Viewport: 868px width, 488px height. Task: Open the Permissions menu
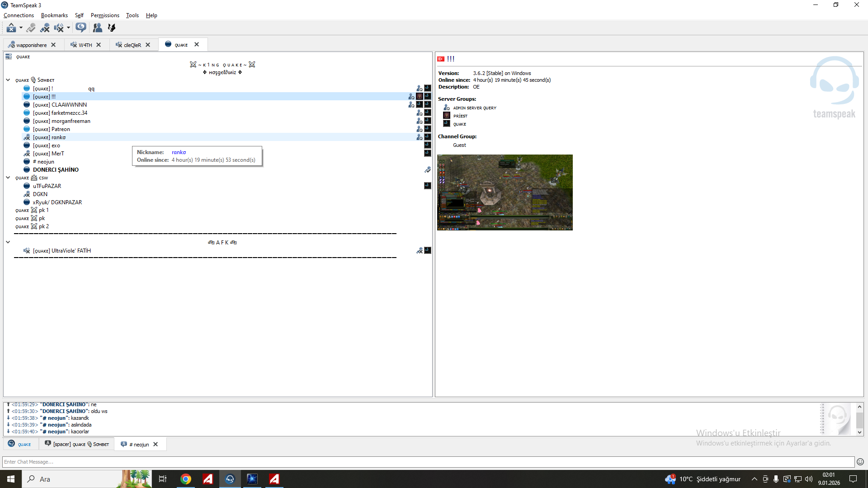pyautogui.click(x=105, y=15)
